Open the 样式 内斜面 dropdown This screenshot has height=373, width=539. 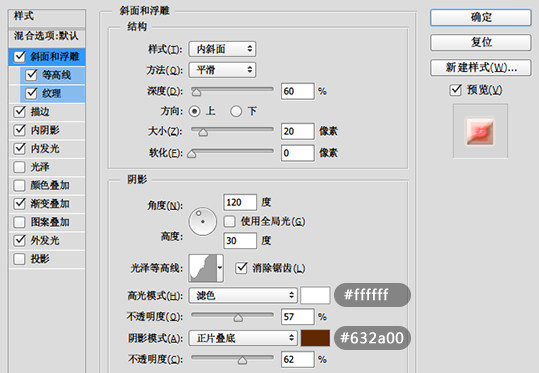pos(222,49)
